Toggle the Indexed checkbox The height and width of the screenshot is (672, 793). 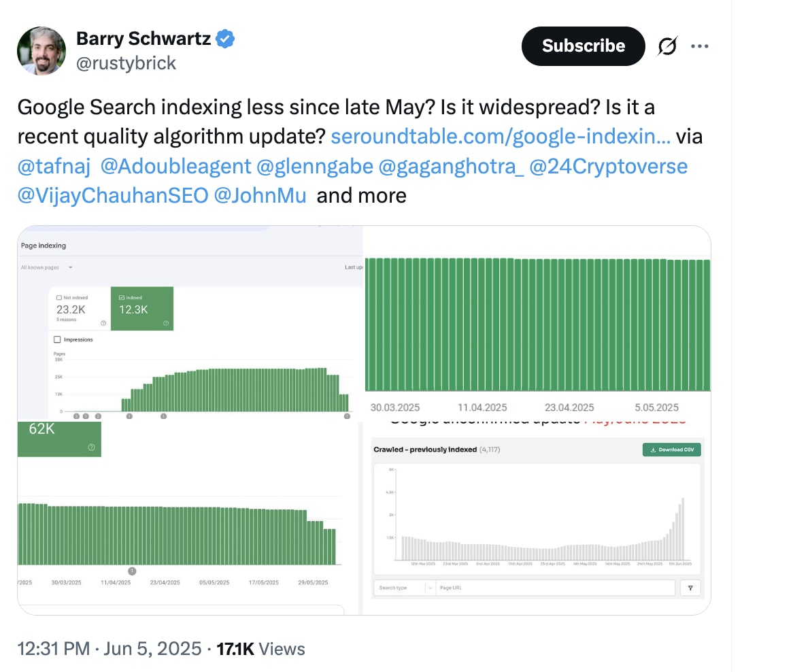coord(121,298)
